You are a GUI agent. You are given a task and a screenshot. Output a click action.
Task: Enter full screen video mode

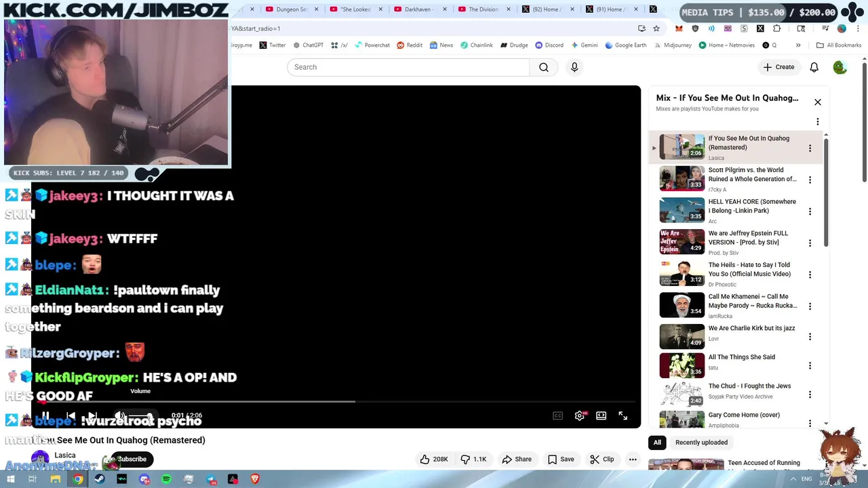point(623,415)
